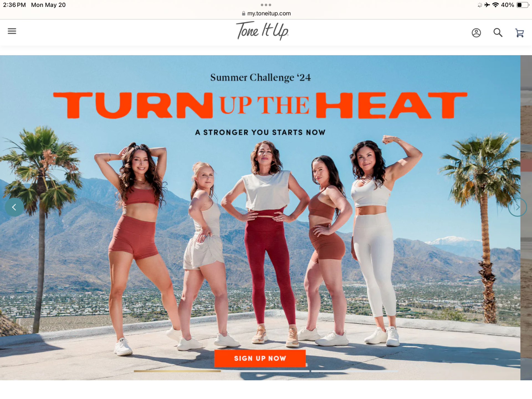Tap the battery indicator icon
The height and width of the screenshot is (399, 532).
click(523, 5)
